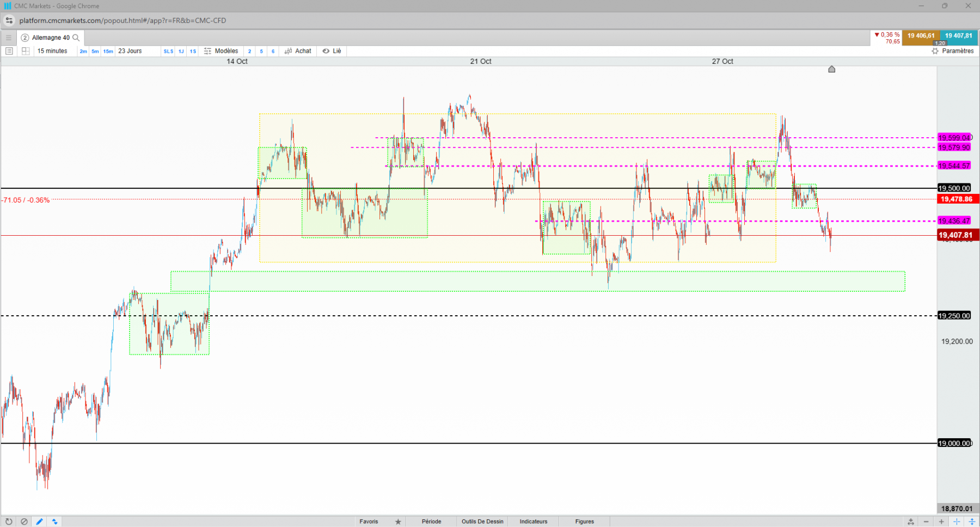Open the Période menu

point(431,522)
